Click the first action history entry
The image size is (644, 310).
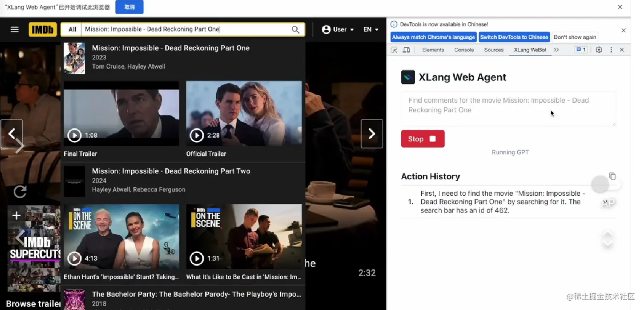[x=509, y=202]
